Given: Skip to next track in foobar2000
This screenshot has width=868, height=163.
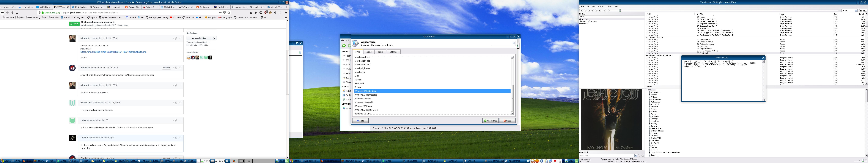Looking at the screenshot, I should coord(596,10).
